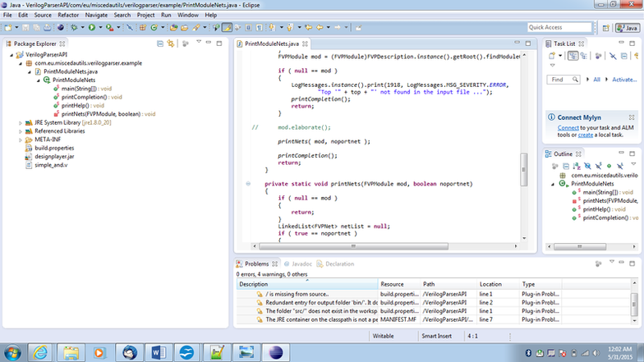Click the editor's horizontal scrollbar thumb
The image size is (644, 362).
tap(353, 246)
